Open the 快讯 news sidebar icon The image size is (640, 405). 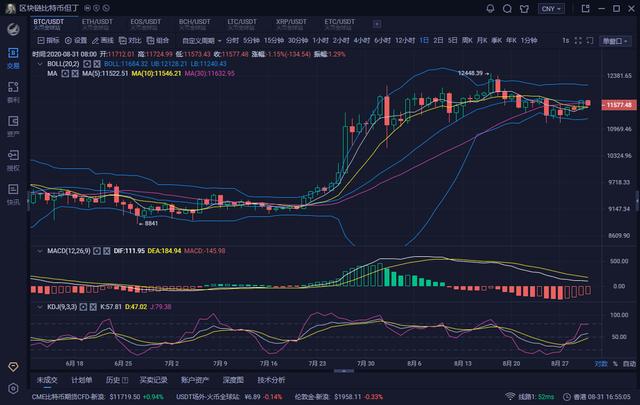[13, 194]
